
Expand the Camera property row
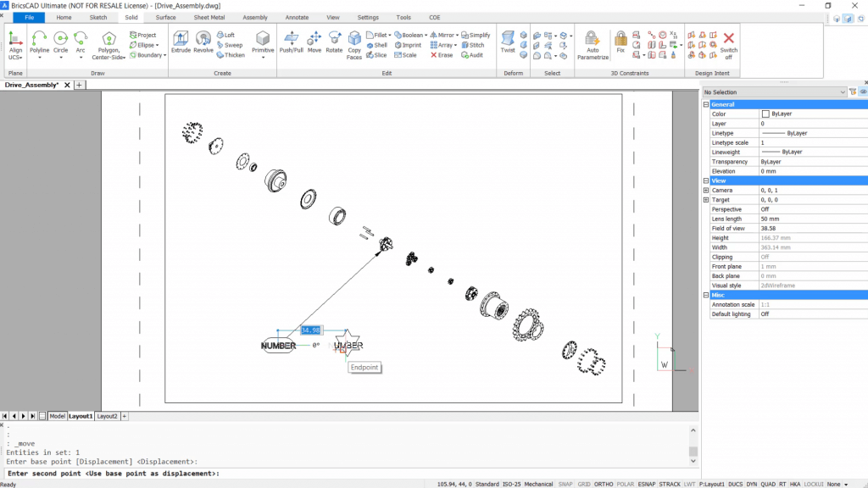706,191
